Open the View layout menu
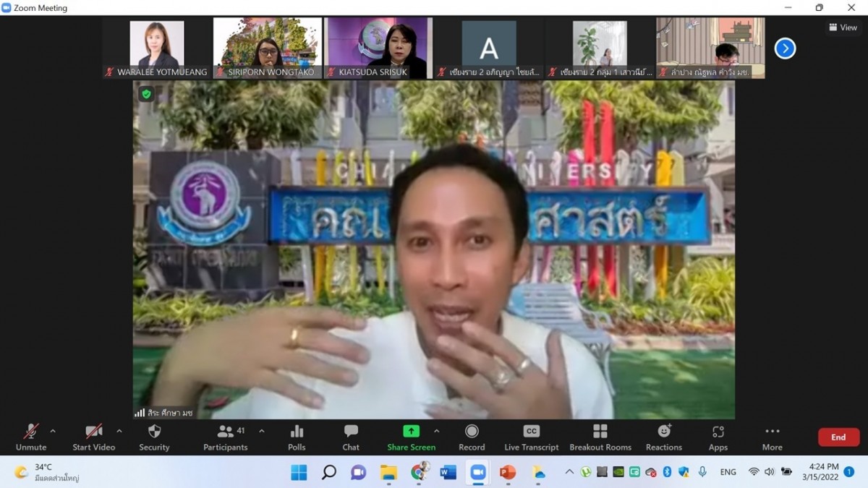 (843, 27)
